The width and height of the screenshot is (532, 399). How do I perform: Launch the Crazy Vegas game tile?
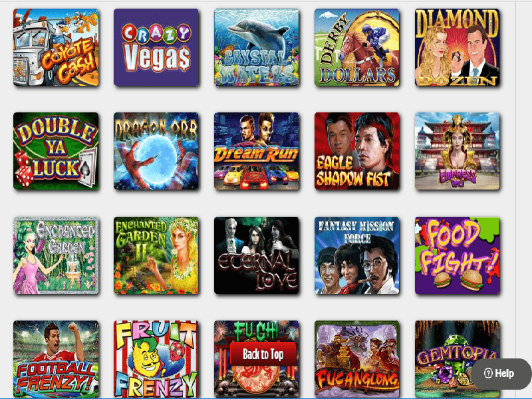(156, 47)
